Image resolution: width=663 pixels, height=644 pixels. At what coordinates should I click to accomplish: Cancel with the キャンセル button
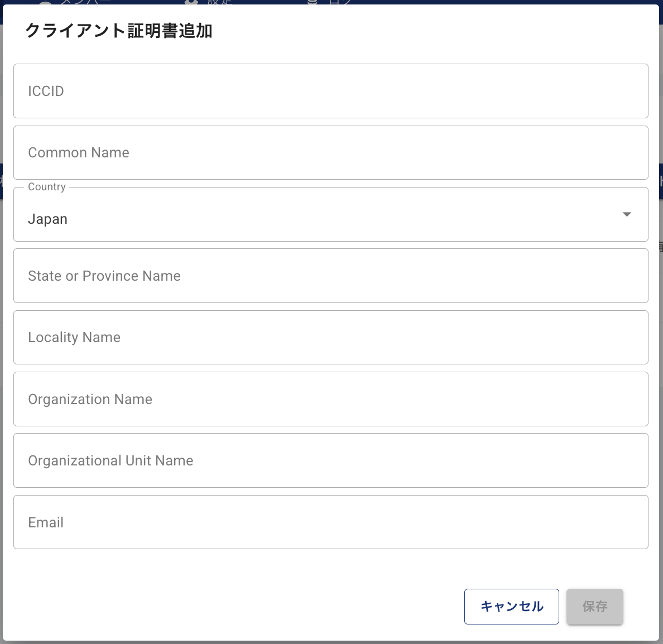pyautogui.click(x=512, y=607)
